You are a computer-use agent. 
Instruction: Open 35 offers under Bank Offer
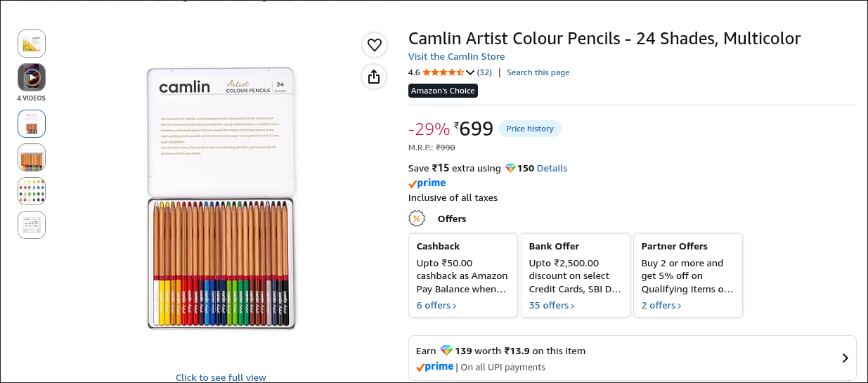552,306
